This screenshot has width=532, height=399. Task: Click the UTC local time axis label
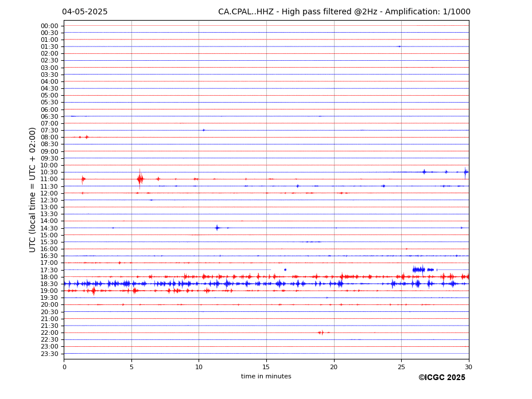point(32,190)
